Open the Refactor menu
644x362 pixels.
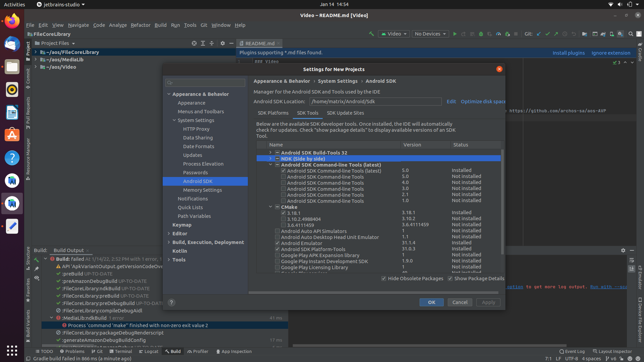[140, 25]
